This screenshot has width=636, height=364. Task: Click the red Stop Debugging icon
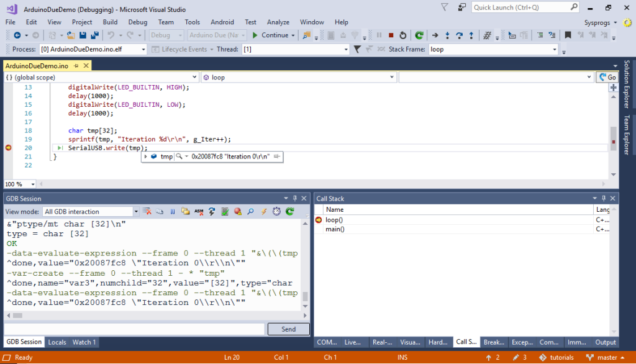pyautogui.click(x=391, y=35)
